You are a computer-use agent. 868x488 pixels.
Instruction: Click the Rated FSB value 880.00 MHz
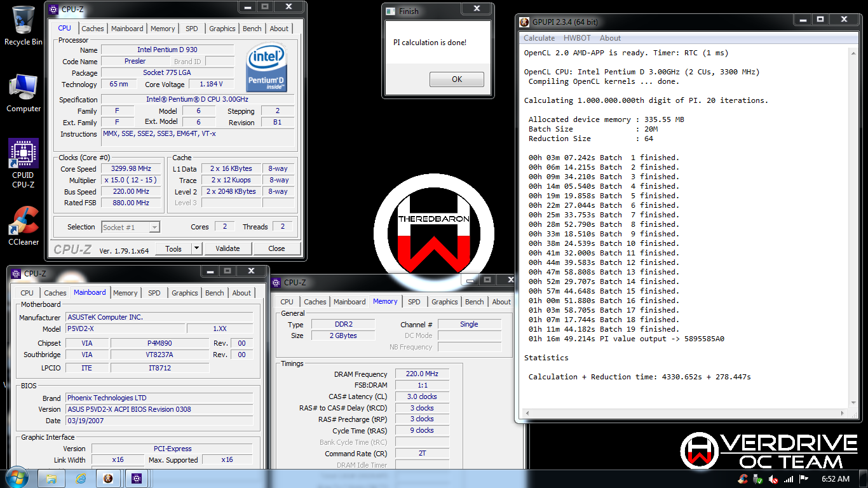click(131, 203)
